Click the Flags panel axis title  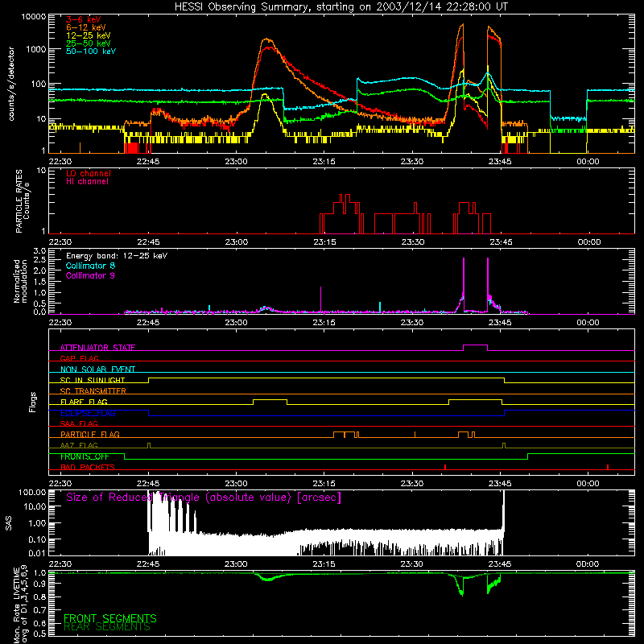click(32, 402)
